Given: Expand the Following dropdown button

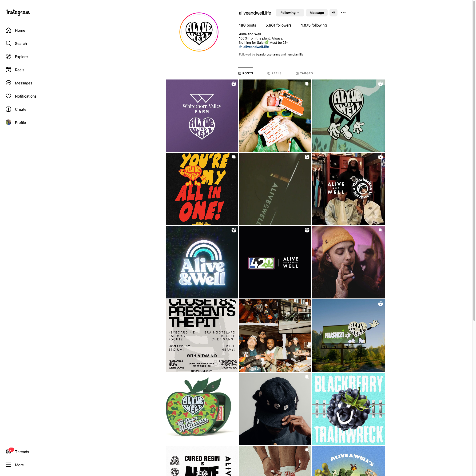Looking at the screenshot, I should click(290, 13).
